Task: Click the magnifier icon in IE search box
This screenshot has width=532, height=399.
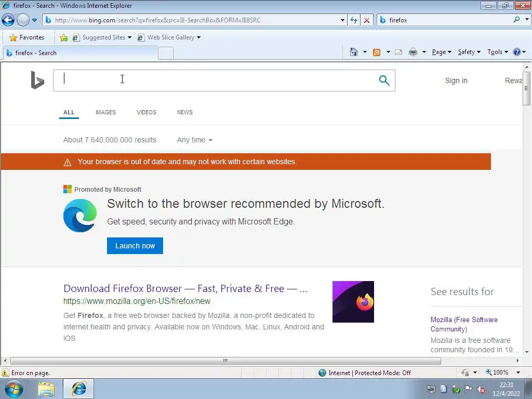Action: point(516,20)
